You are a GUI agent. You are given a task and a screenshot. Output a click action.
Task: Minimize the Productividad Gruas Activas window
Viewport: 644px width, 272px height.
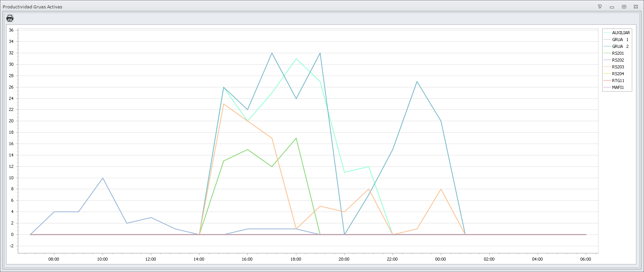point(612,6)
